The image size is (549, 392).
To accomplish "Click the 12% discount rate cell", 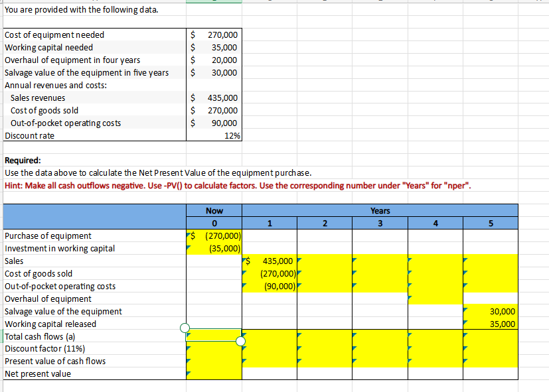I will pos(214,136).
